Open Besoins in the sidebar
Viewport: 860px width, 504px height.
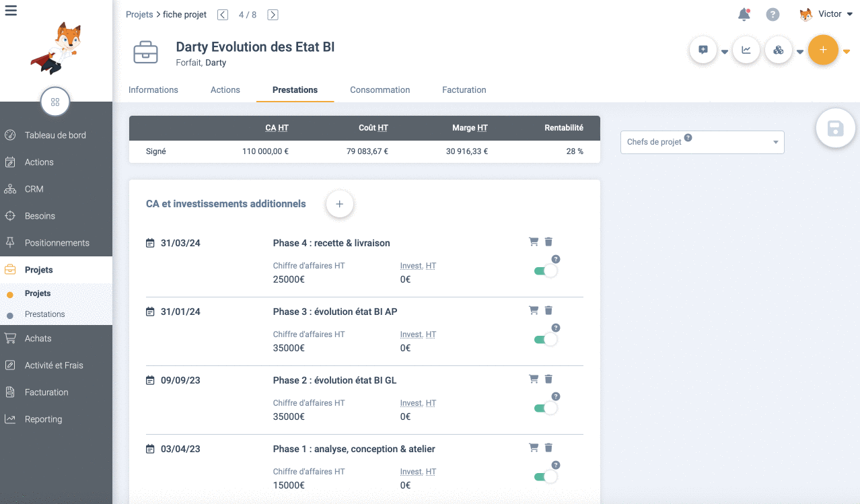56,216
